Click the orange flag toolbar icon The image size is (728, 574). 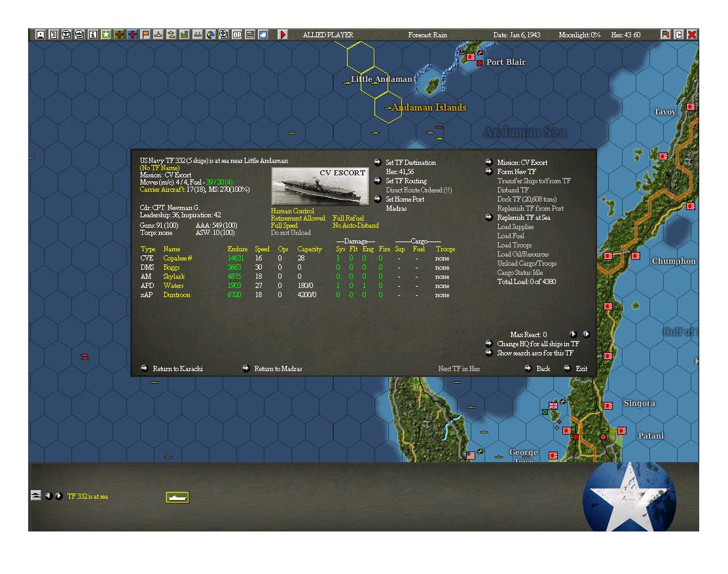[145, 35]
